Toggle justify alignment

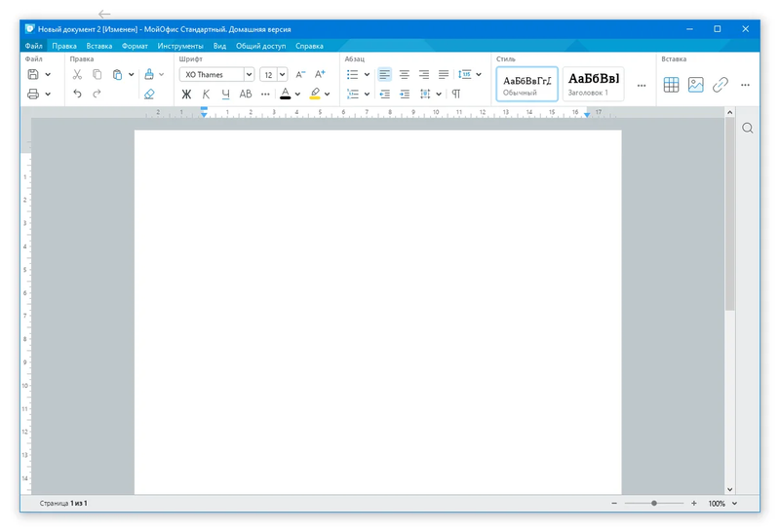click(x=444, y=75)
